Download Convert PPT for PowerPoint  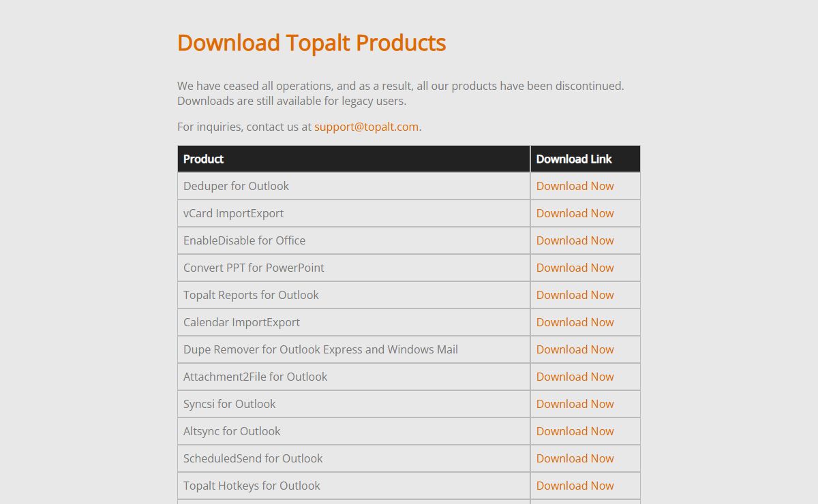(x=575, y=268)
